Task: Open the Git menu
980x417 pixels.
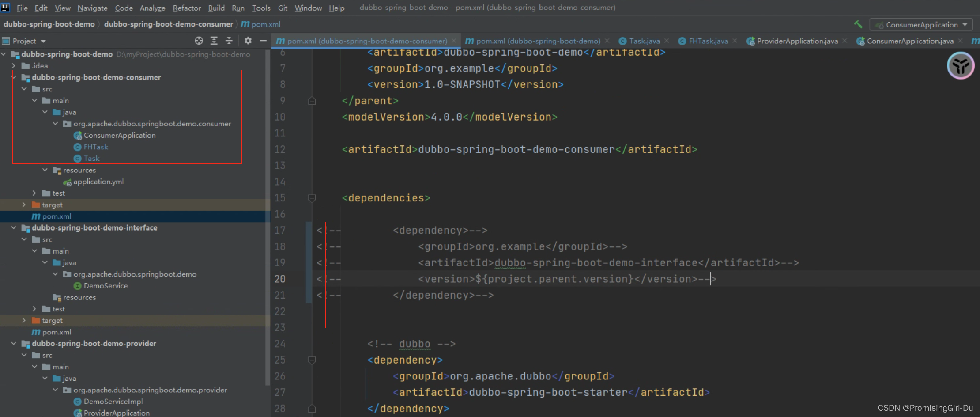Action: pos(283,8)
